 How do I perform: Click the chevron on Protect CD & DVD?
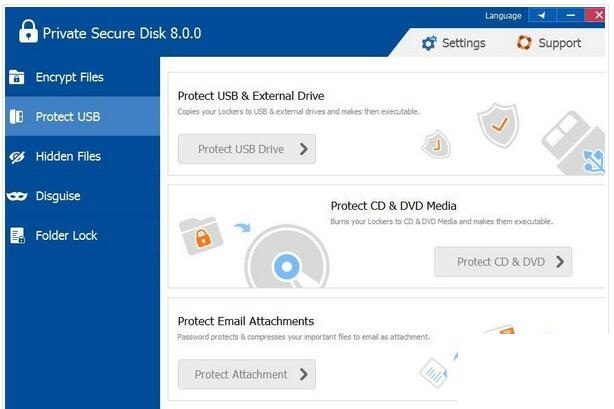pyautogui.click(x=560, y=262)
